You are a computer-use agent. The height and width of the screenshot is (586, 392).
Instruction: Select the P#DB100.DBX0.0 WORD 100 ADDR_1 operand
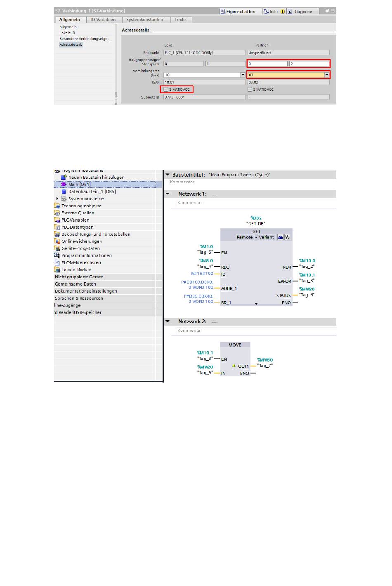tap(197, 285)
